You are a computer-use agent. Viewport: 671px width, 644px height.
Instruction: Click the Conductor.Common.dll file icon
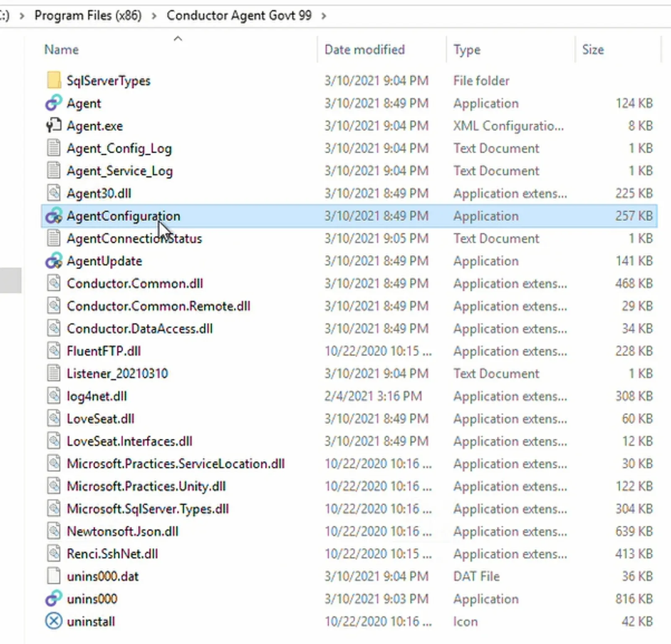click(54, 283)
